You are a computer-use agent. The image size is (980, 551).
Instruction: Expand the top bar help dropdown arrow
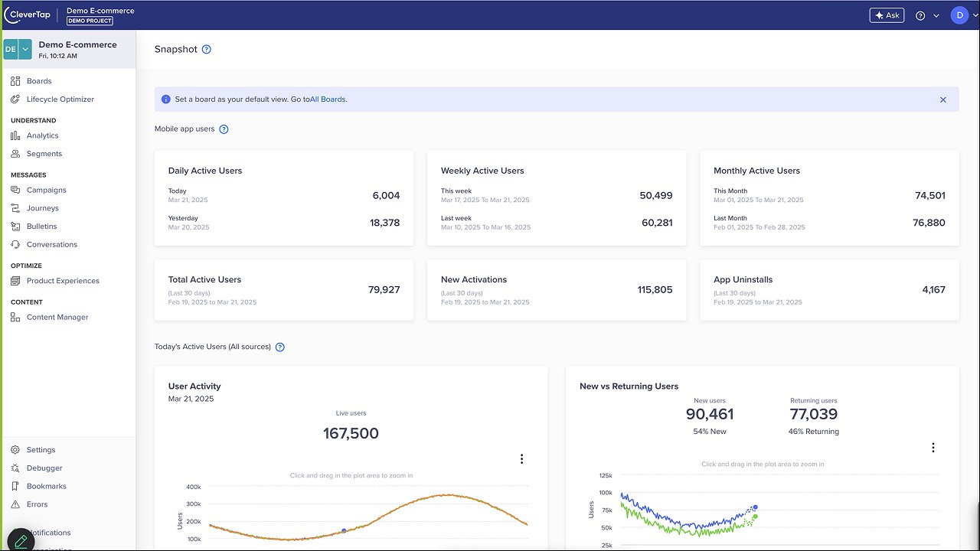tap(936, 15)
